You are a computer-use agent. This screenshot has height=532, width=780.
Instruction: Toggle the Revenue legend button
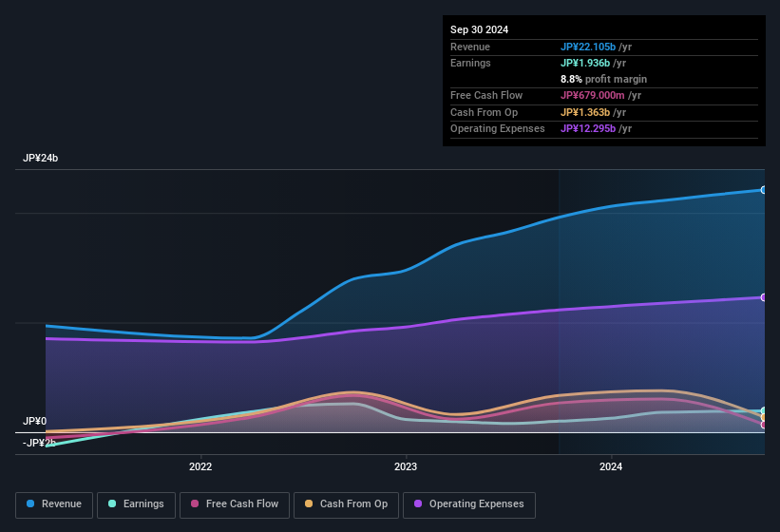click(x=54, y=504)
